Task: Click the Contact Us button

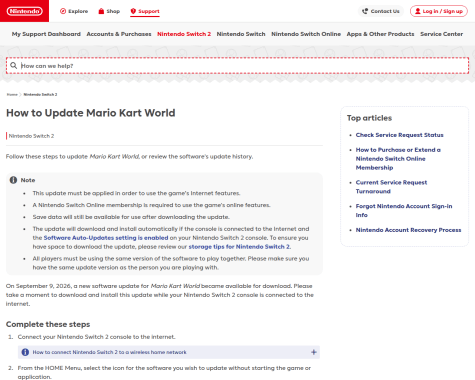Action: [x=381, y=11]
